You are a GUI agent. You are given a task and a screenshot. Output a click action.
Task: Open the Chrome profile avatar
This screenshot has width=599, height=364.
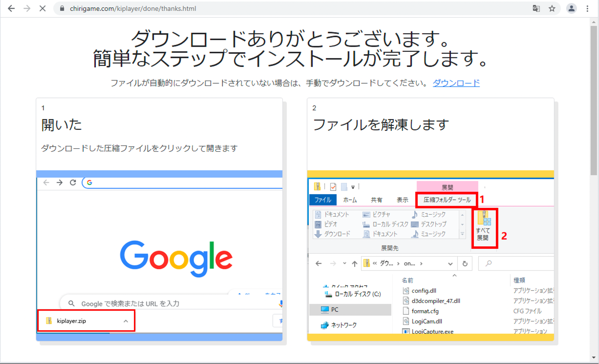coord(571,9)
